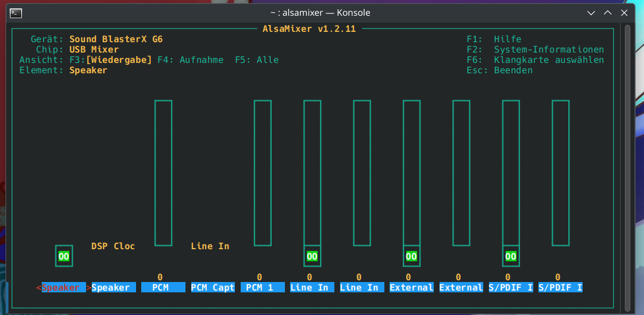This screenshot has width=644, height=315.
Task: Open F6 Klangkarte auswählen
Action: 535,60
